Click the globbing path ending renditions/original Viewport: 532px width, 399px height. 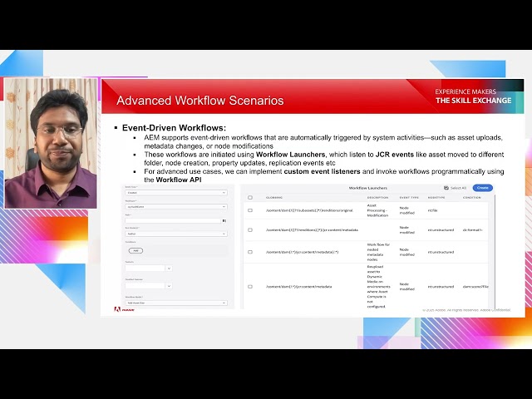pos(309,210)
